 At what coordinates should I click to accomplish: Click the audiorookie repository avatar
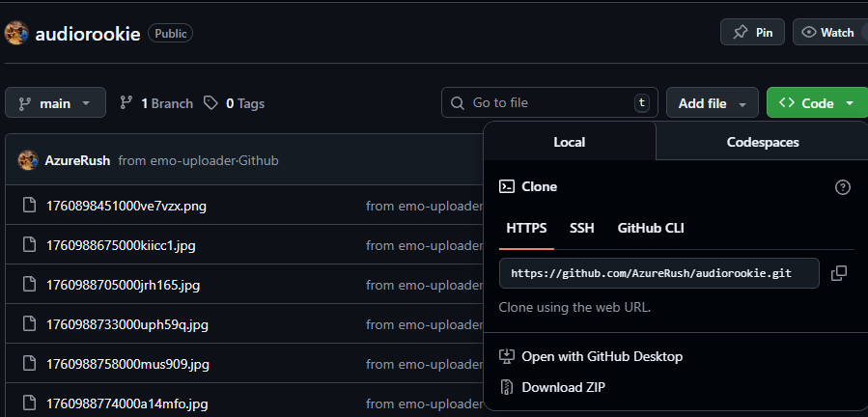click(x=16, y=33)
